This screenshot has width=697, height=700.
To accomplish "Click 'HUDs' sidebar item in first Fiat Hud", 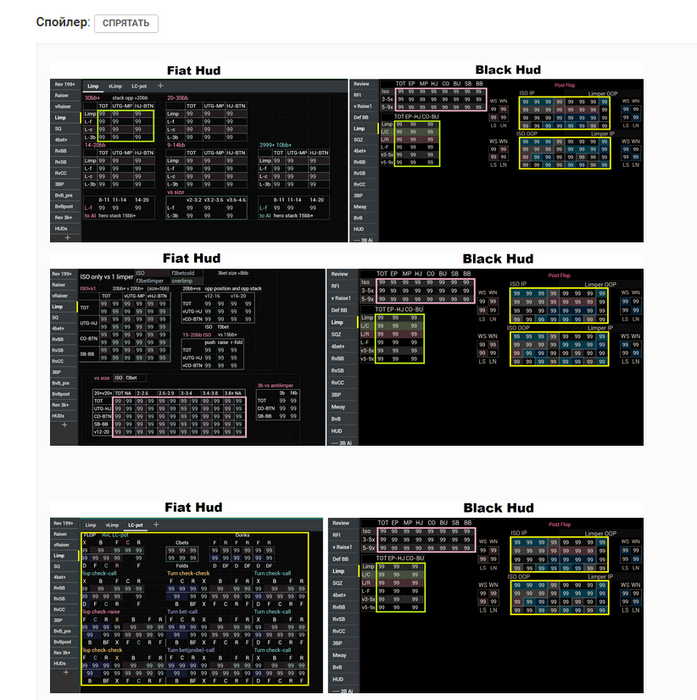I will tap(61, 229).
